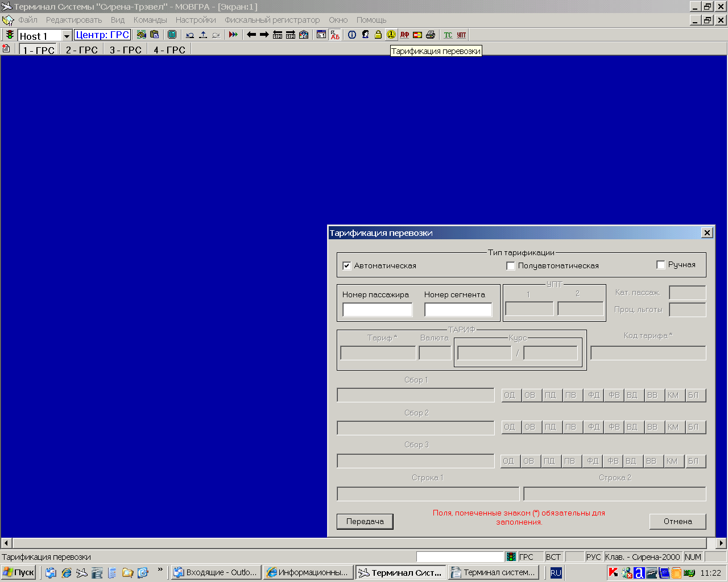Click the white input box in status bar
This screenshot has height=582, width=728.
pyautogui.click(x=460, y=557)
